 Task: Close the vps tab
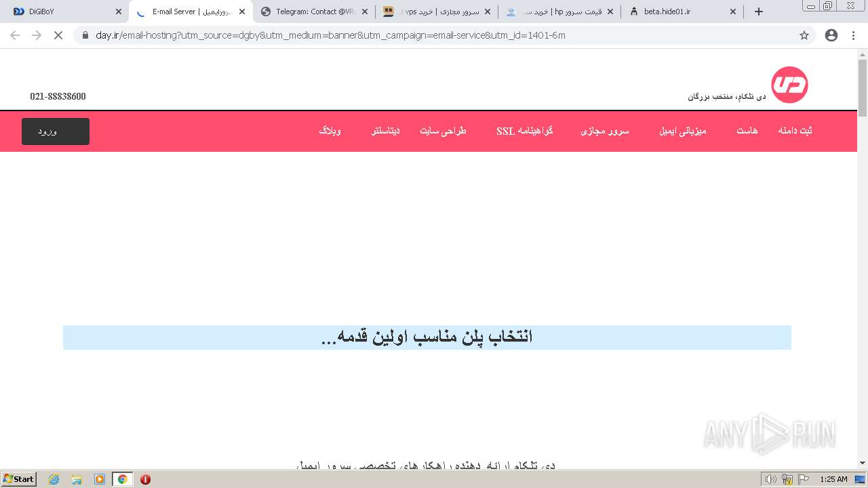(x=487, y=12)
